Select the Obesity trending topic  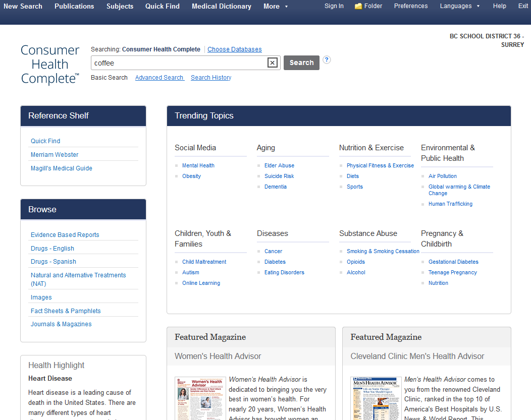[191, 176]
